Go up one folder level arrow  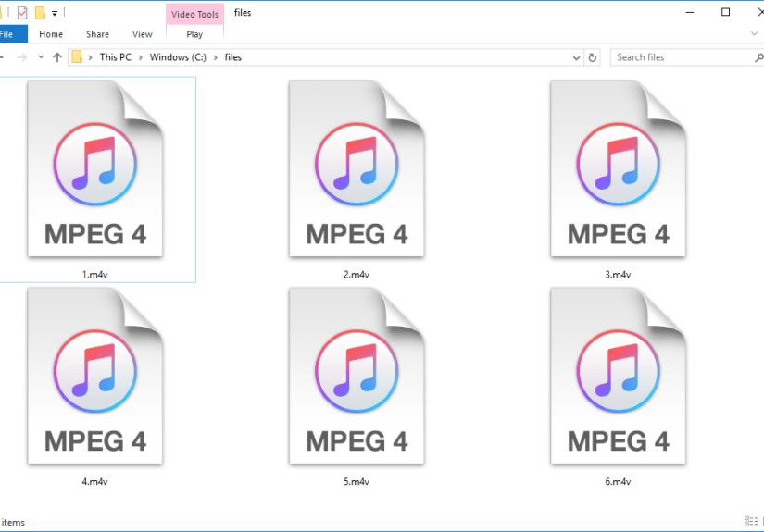(57, 57)
